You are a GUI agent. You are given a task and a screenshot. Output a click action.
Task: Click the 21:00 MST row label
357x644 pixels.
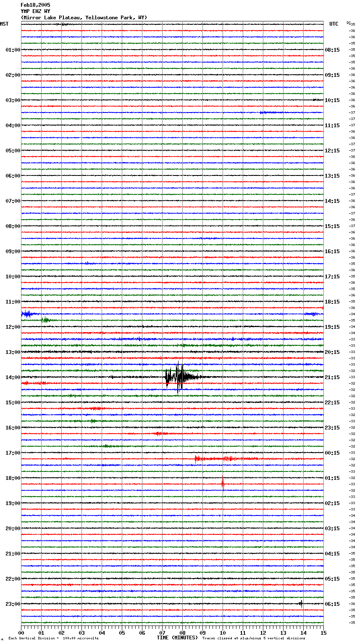coord(13,554)
